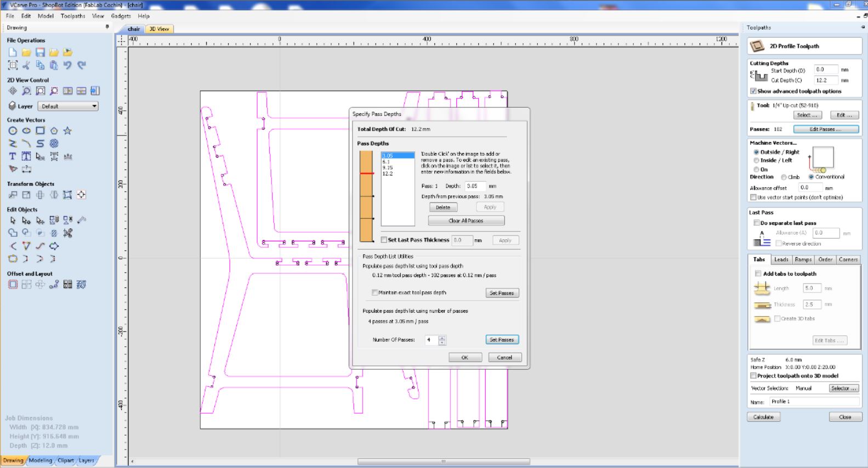Image resolution: width=868 pixels, height=468 pixels.
Task: Switch to the Leads tab
Action: click(781, 260)
